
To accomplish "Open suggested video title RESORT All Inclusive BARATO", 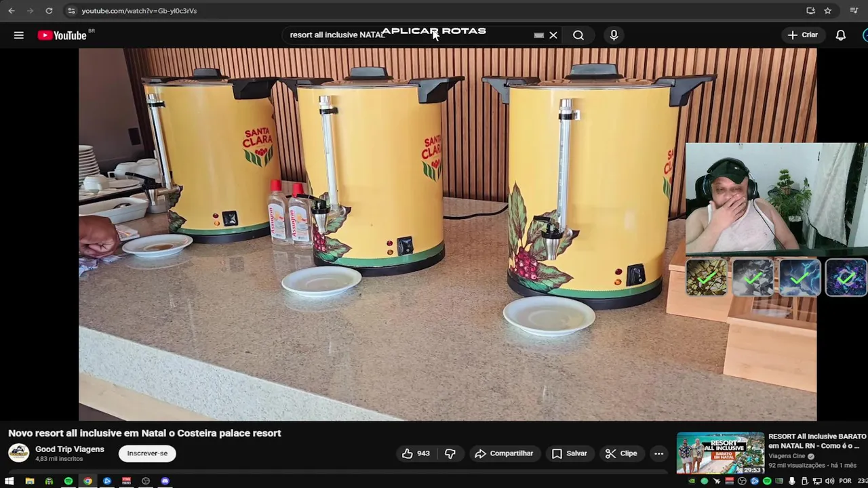I will pyautogui.click(x=817, y=441).
